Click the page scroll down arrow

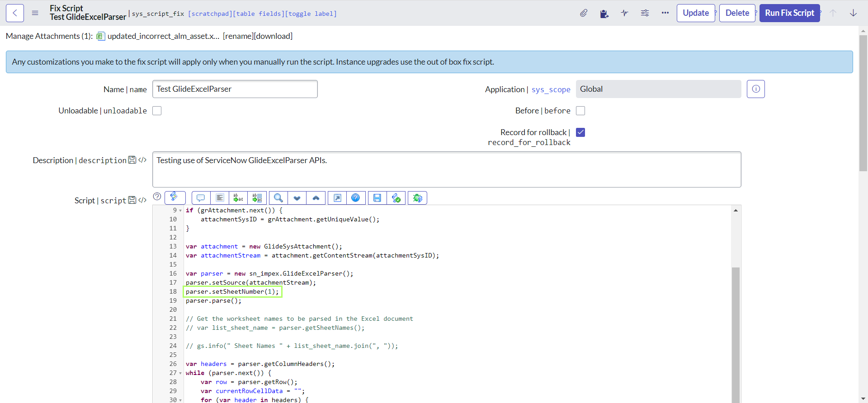(863, 398)
